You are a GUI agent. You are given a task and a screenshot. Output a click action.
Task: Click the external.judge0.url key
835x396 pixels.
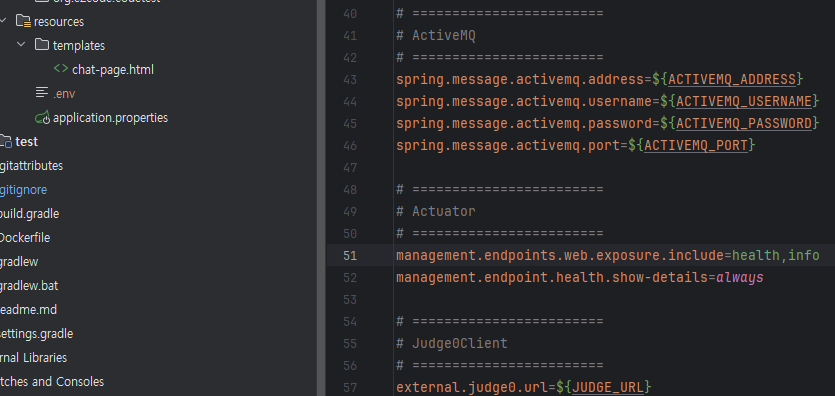(472, 387)
